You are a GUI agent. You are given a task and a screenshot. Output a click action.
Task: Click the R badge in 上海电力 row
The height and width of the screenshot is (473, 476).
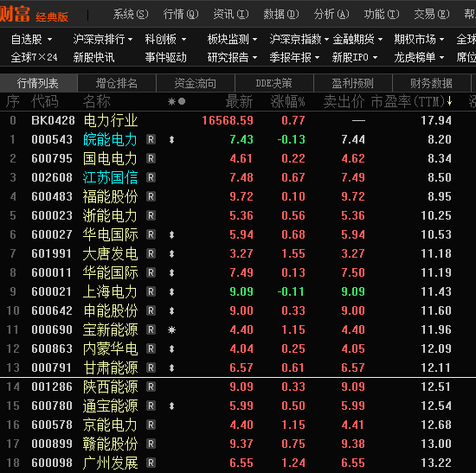click(x=151, y=291)
